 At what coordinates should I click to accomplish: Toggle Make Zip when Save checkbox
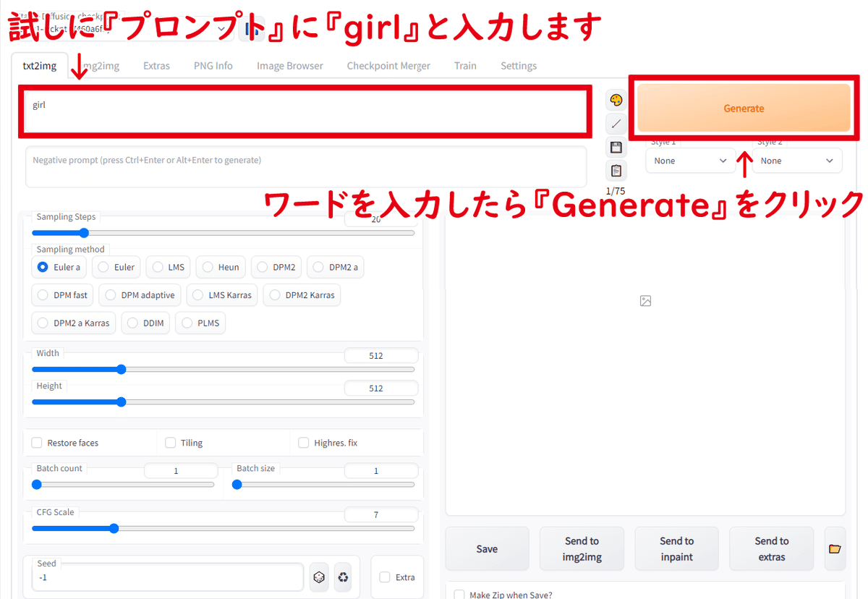[459, 595]
